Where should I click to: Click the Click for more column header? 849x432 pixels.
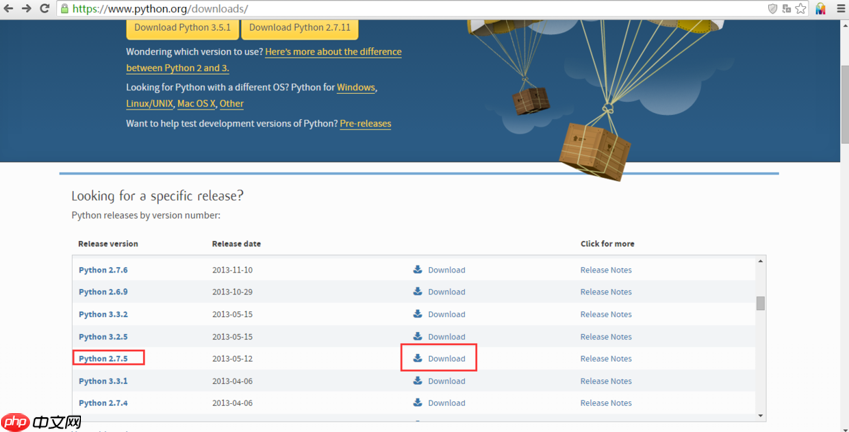[x=607, y=244]
